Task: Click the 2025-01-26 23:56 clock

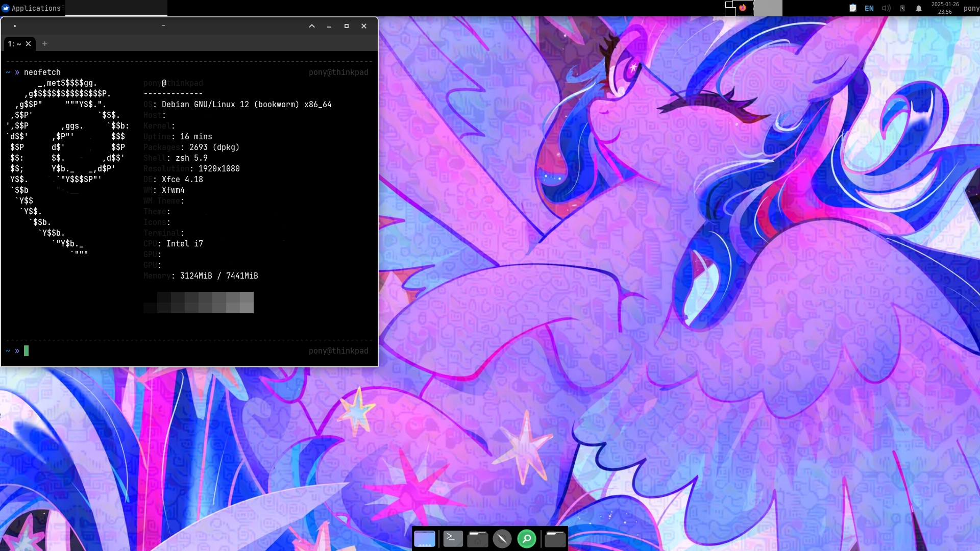Action: (945, 8)
